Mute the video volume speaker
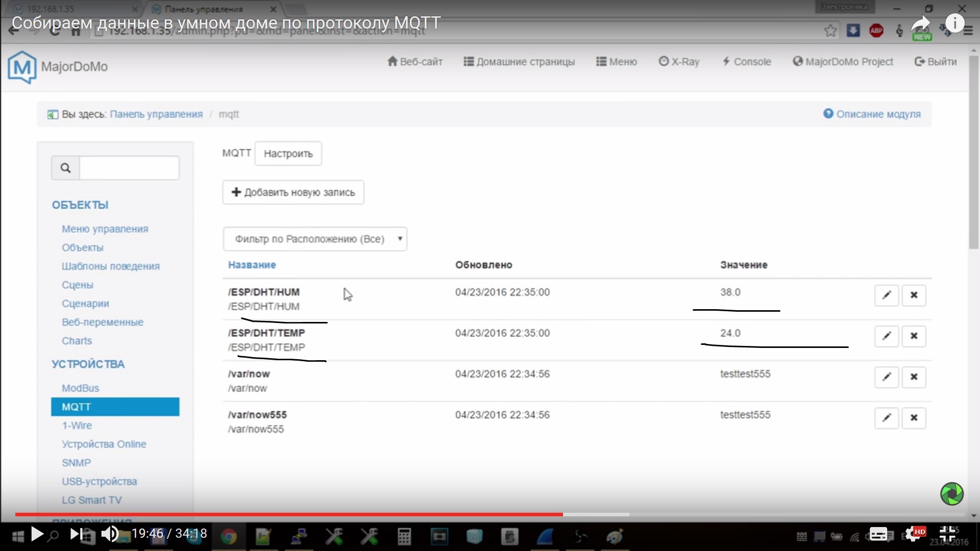 (x=109, y=534)
